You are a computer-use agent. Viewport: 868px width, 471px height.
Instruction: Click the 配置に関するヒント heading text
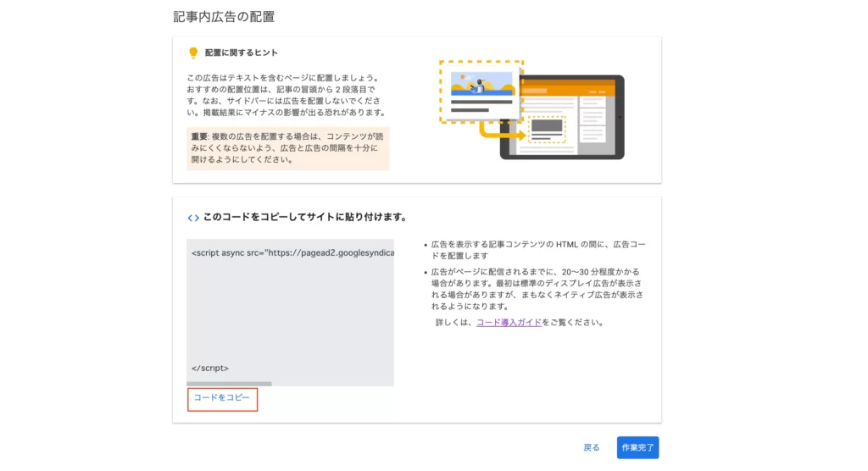(242, 53)
